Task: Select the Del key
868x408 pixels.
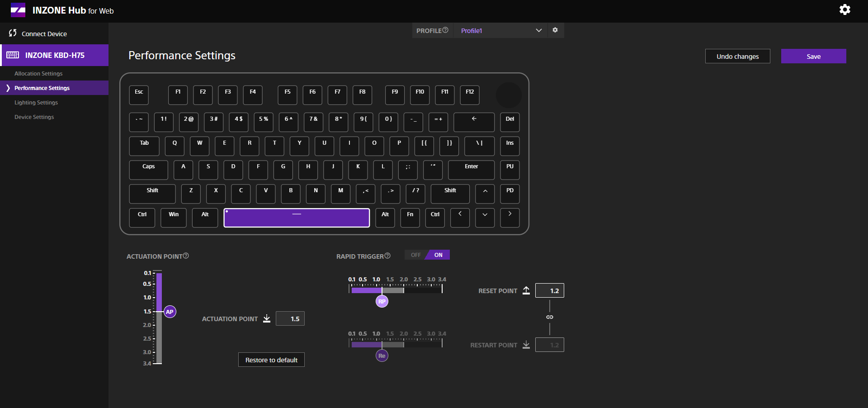Action: 510,122
